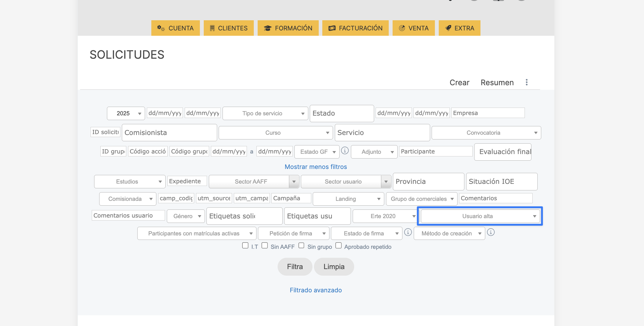Click the target icon on VENTA tab
The width and height of the screenshot is (644, 326).
pyautogui.click(x=402, y=28)
